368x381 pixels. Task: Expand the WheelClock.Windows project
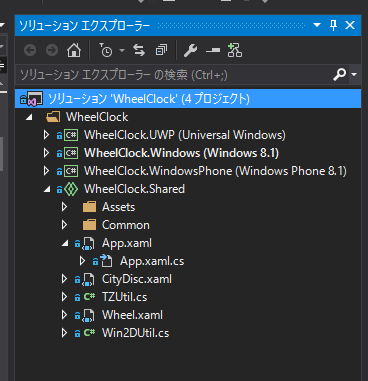[47, 153]
